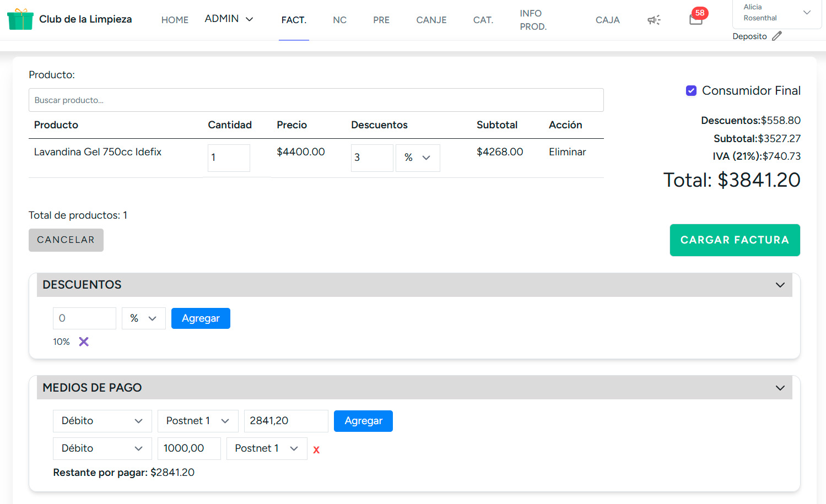The width and height of the screenshot is (826, 504).
Task: Click the $4268.00 subtotal cell
Action: 500,152
